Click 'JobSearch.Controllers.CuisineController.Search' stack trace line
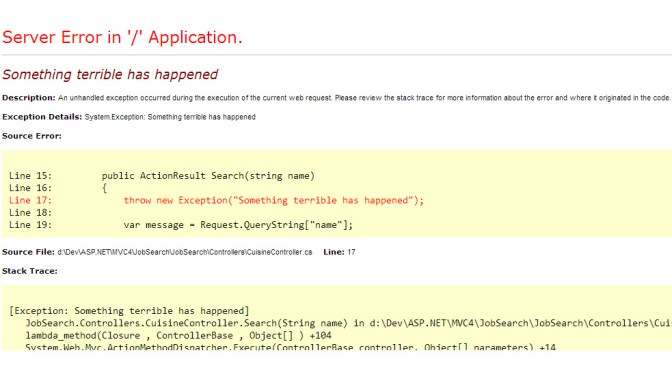672x372 pixels. (x=348, y=323)
